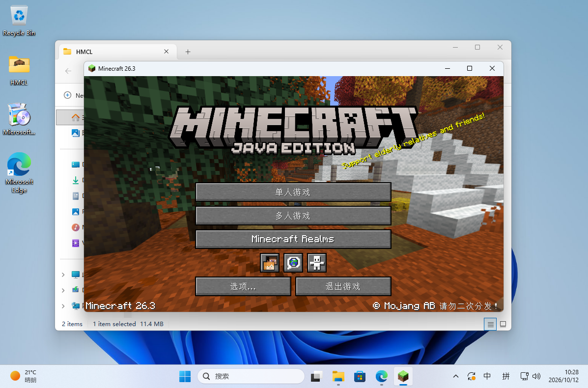The height and width of the screenshot is (388, 588).
Task: Open the skin customization Steve-head icon
Action: (270, 263)
